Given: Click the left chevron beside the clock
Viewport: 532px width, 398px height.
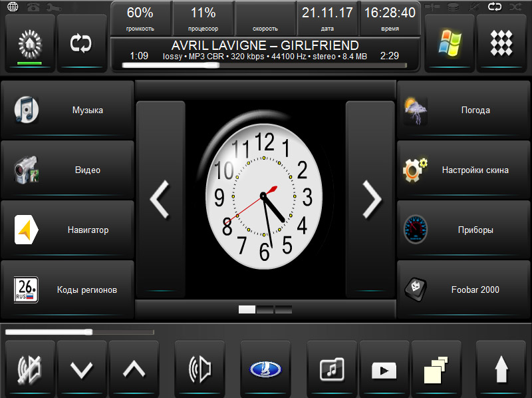Looking at the screenshot, I should coord(160,198).
